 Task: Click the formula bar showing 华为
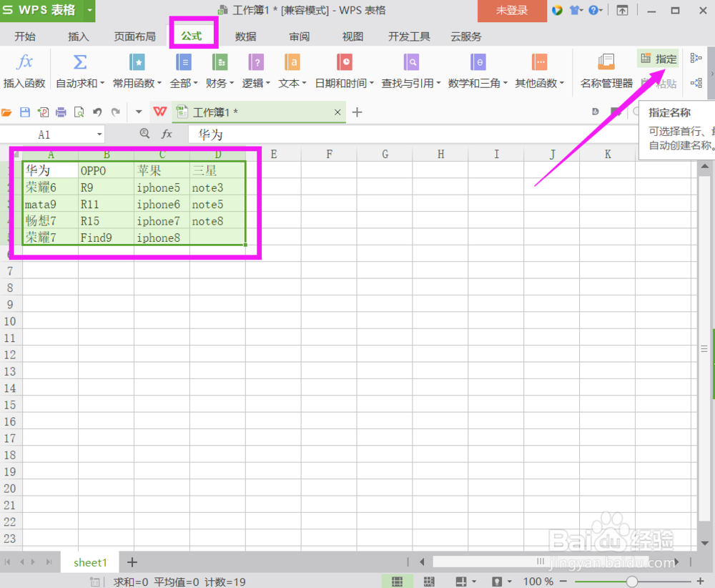413,134
